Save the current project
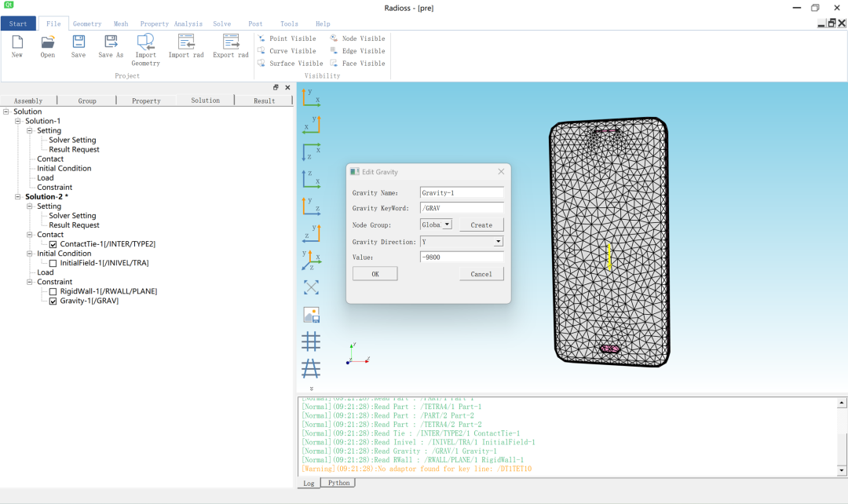Screen dimensions: 848x504 point(79,46)
